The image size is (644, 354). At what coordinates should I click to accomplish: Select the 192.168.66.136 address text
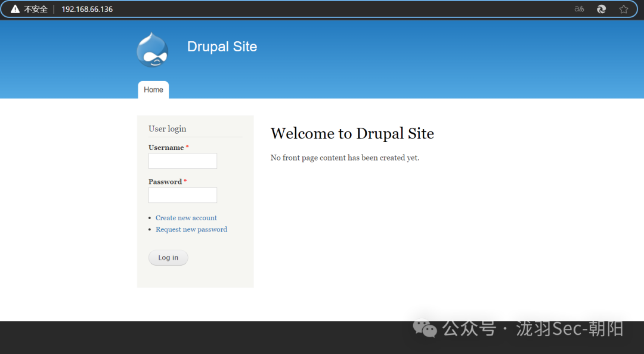(x=87, y=9)
